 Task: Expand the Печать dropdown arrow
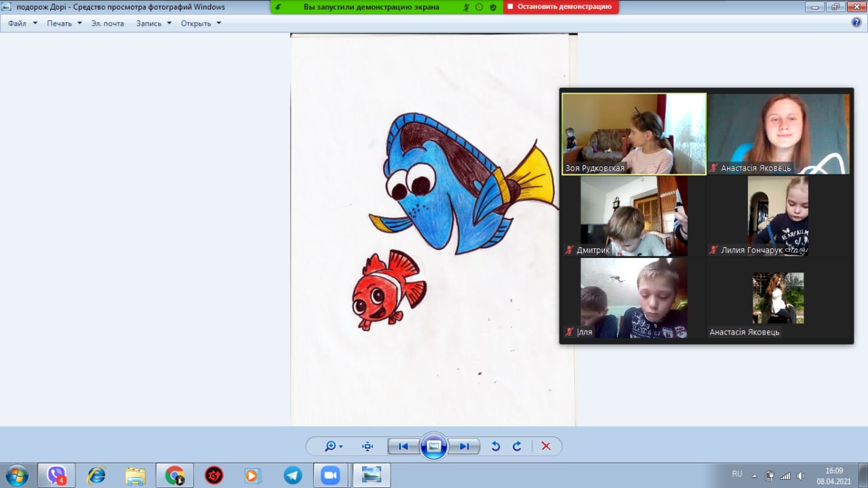coord(79,23)
